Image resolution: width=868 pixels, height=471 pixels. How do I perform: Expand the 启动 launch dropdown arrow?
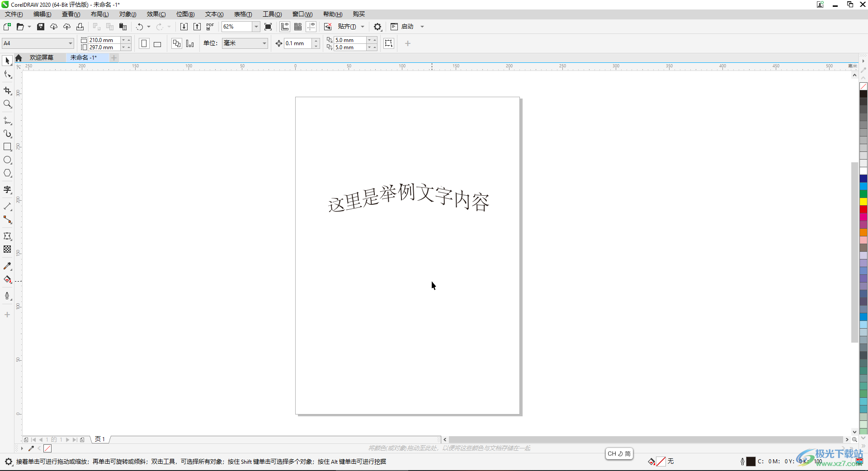pyautogui.click(x=422, y=27)
